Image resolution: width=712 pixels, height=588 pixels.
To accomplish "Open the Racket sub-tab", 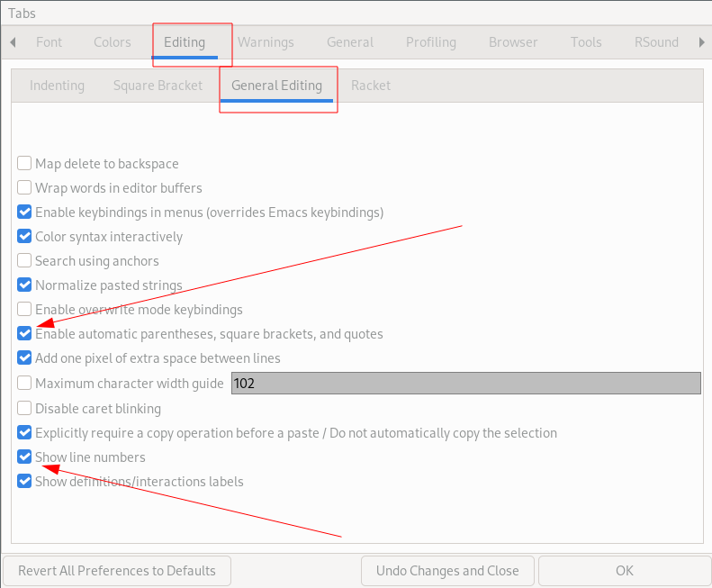I will coord(371,86).
